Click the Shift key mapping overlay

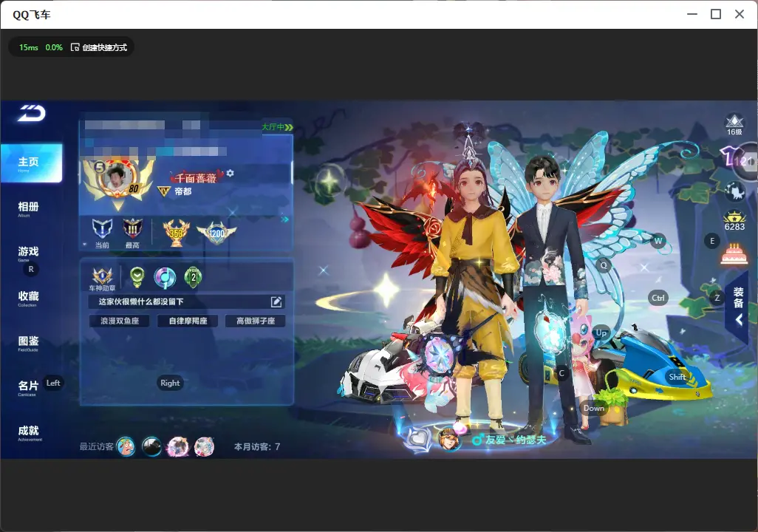[x=677, y=377]
